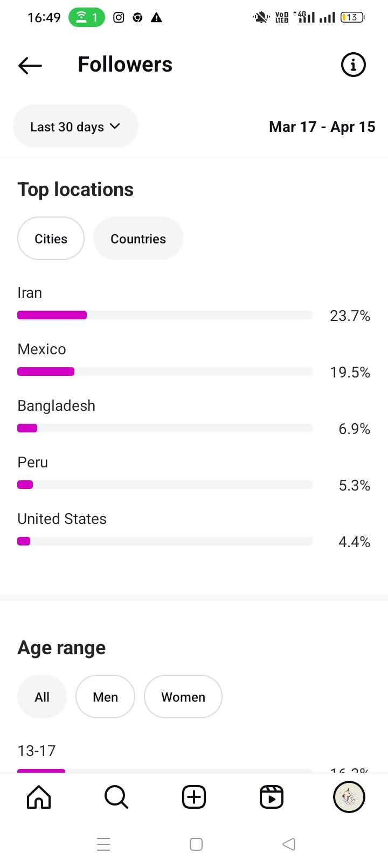This screenshot has width=388, height=868.
Task: Select the Countries location filter
Action: (x=138, y=239)
